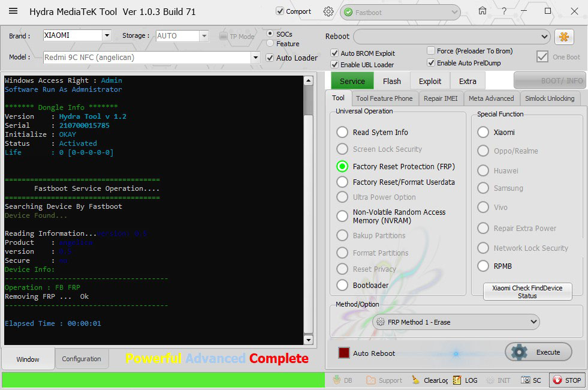Open the Repair IMEI tab

pos(441,98)
